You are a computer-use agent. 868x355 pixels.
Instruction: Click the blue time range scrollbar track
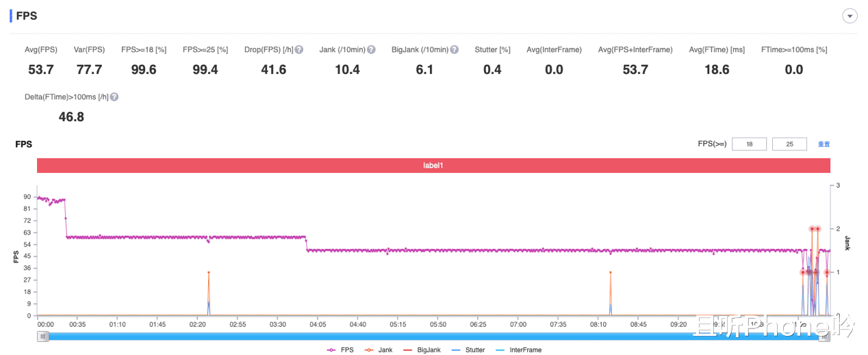pyautogui.click(x=434, y=336)
